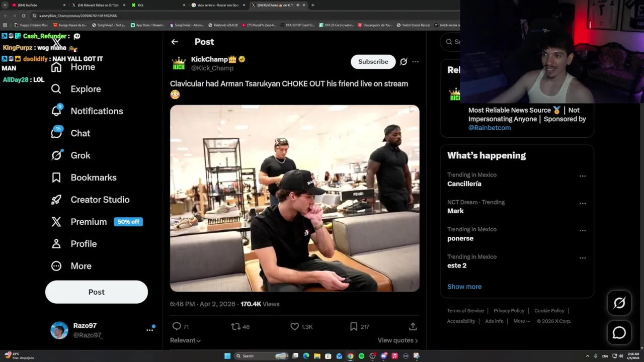Open Spotify from the taskbar
The width and height of the screenshot is (644, 362).
[361, 356]
